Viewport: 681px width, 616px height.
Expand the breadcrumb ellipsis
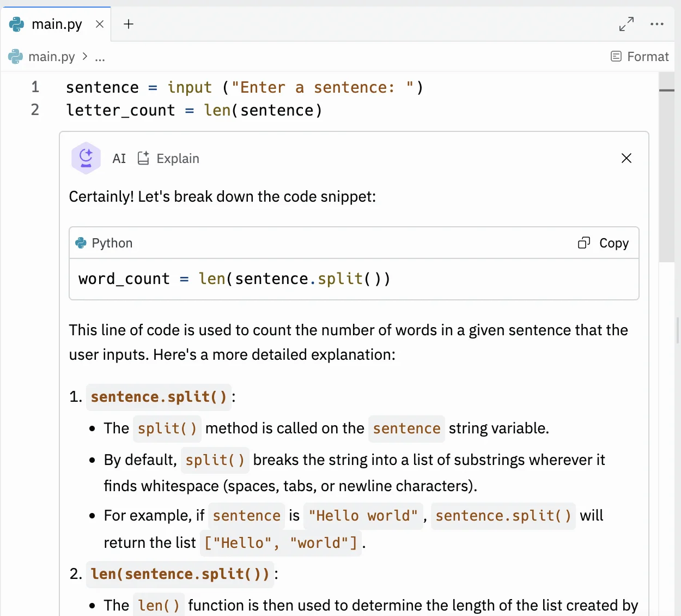[100, 58]
